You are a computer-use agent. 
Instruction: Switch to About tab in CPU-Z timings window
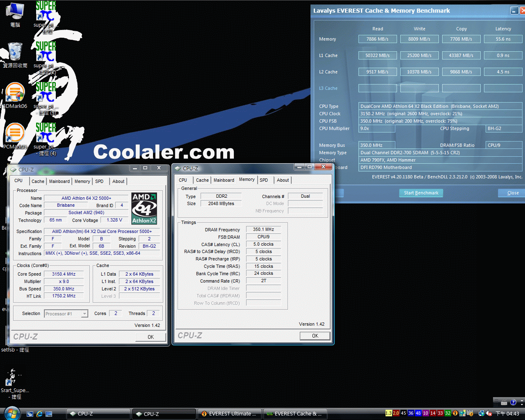[x=283, y=180]
